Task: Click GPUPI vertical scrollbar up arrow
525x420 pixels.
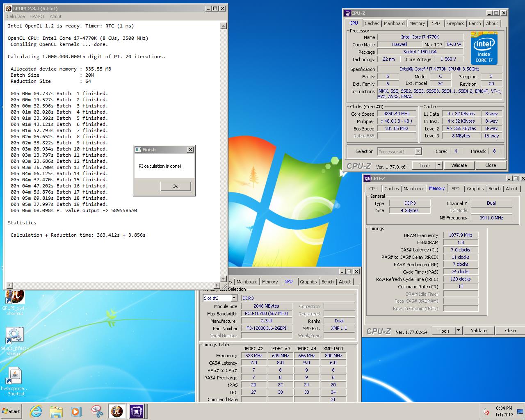Action: (x=224, y=26)
